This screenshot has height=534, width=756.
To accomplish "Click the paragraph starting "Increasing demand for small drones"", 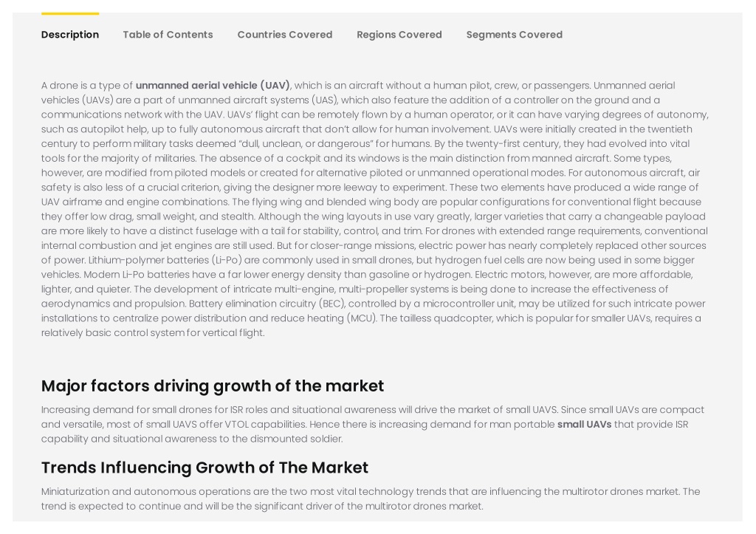I will pyautogui.click(x=373, y=425).
